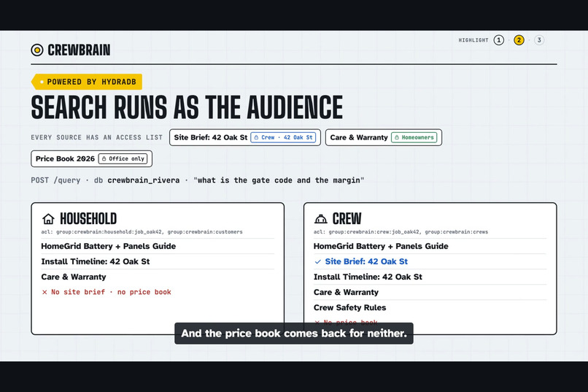Image resolution: width=588 pixels, height=392 pixels.
Task: Click the CREW panel title
Action: click(347, 219)
